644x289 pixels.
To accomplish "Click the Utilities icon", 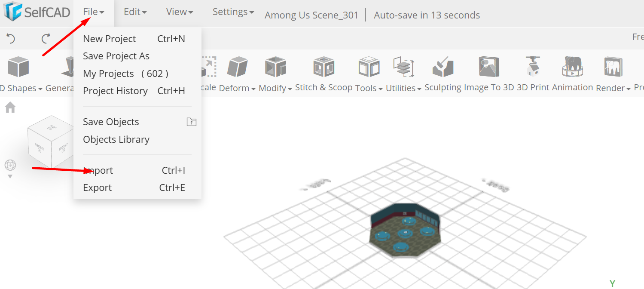I will [403, 67].
